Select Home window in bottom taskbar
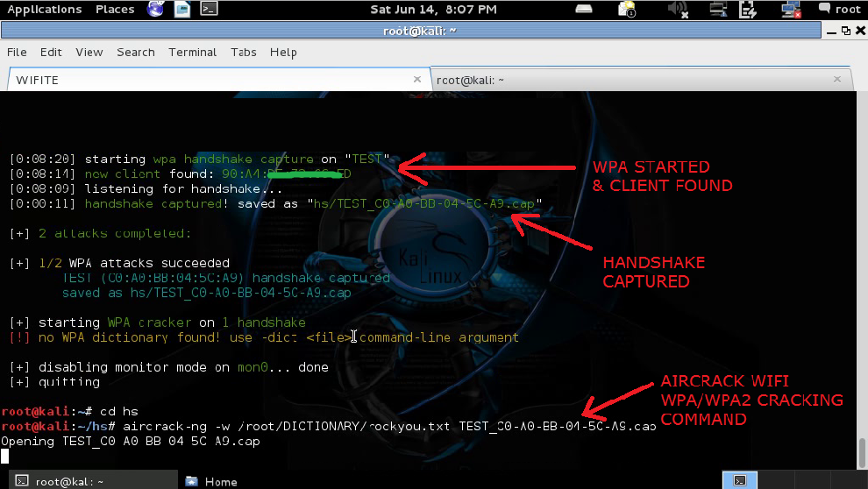The image size is (868, 489). click(211, 481)
